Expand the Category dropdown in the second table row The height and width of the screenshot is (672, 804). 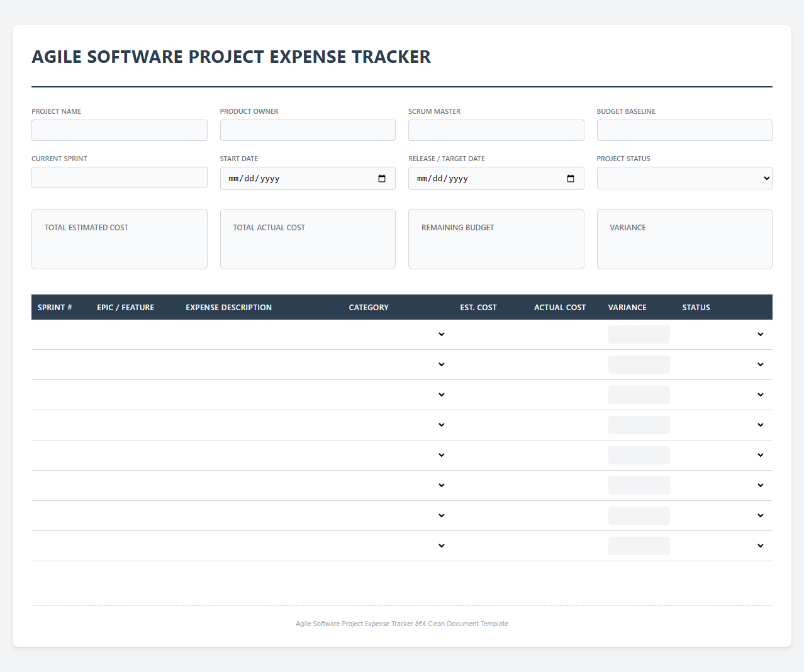398,364
